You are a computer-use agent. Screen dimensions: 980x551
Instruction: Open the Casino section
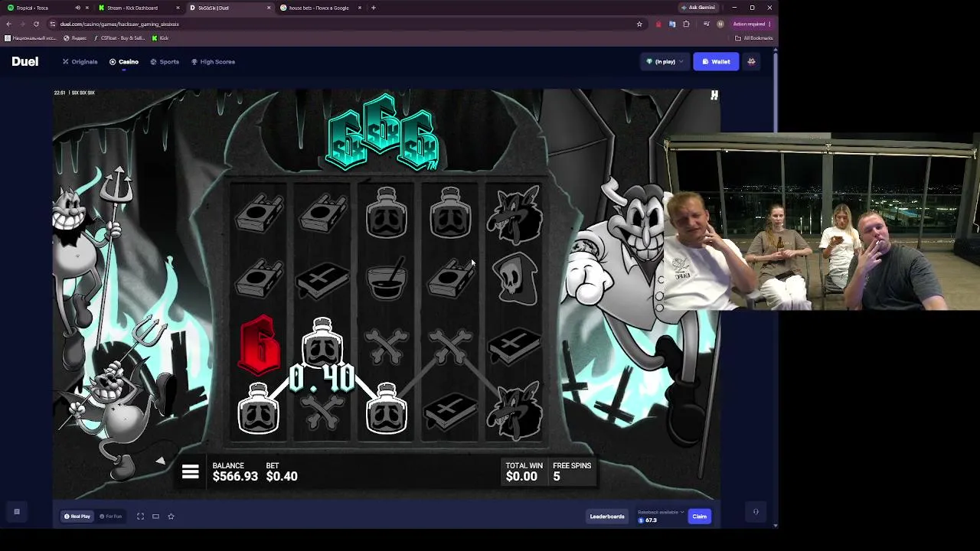click(x=124, y=61)
